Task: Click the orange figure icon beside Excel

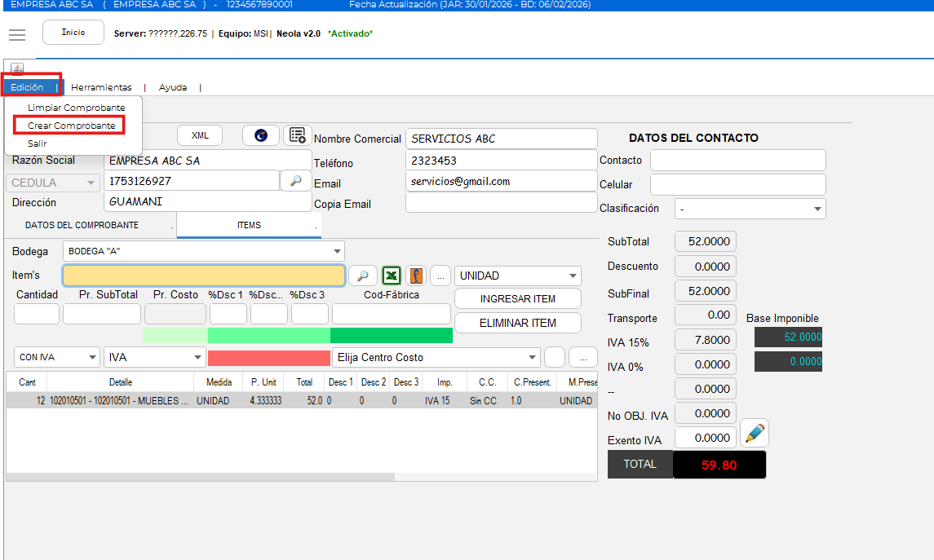Action: 416,276
